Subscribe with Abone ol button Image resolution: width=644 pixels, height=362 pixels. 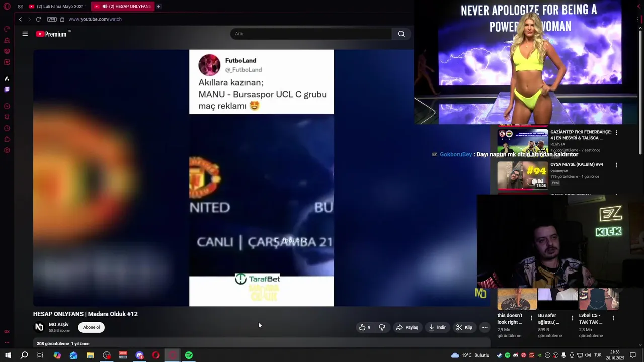pos(91,327)
